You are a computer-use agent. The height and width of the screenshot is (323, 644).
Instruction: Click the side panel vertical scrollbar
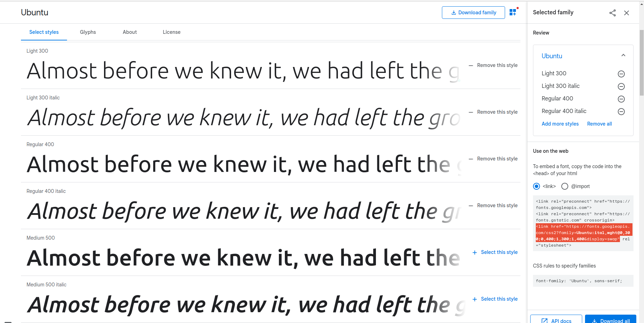click(x=642, y=63)
